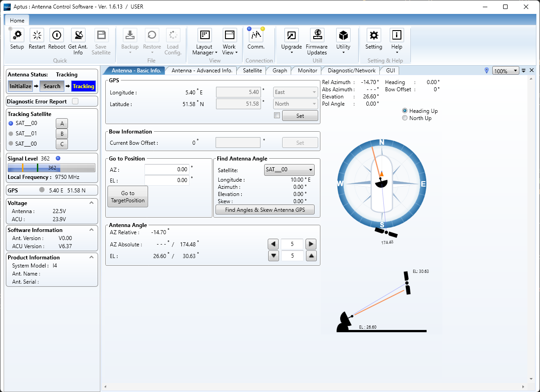The width and height of the screenshot is (540, 392).
Task: Collapse the Voltage panel
Action: click(x=92, y=203)
